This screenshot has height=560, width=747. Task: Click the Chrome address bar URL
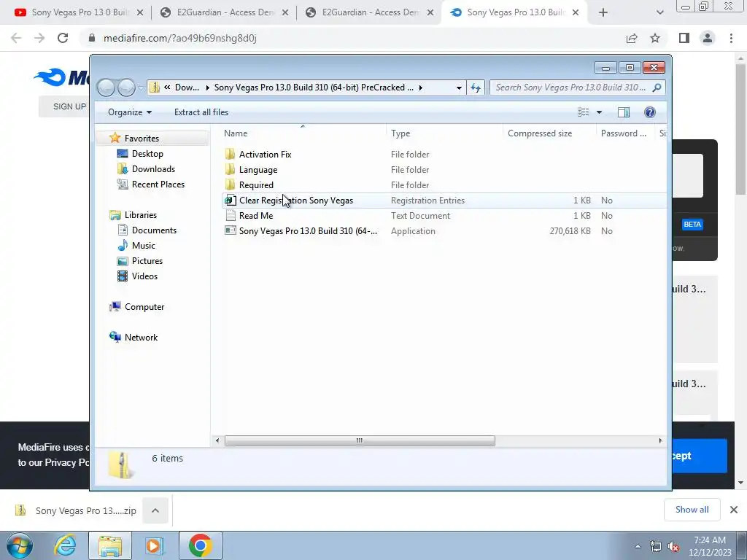(x=179, y=38)
